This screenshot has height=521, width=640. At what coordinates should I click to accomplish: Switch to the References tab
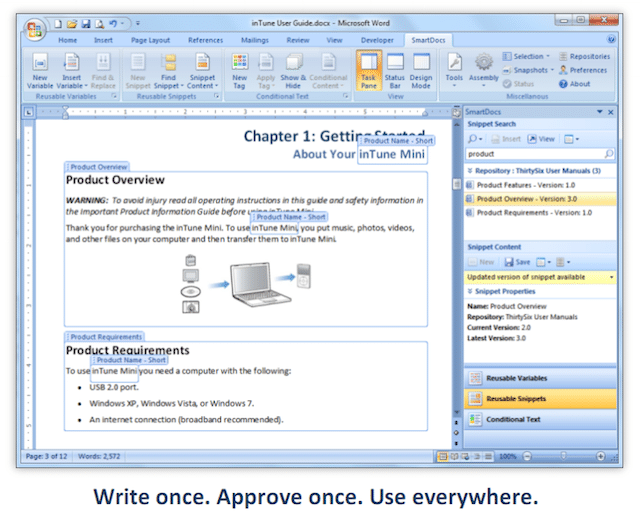(205, 40)
